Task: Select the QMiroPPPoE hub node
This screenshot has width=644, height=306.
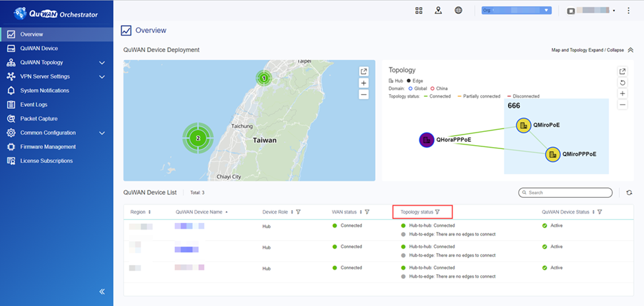Action: pyautogui.click(x=553, y=154)
